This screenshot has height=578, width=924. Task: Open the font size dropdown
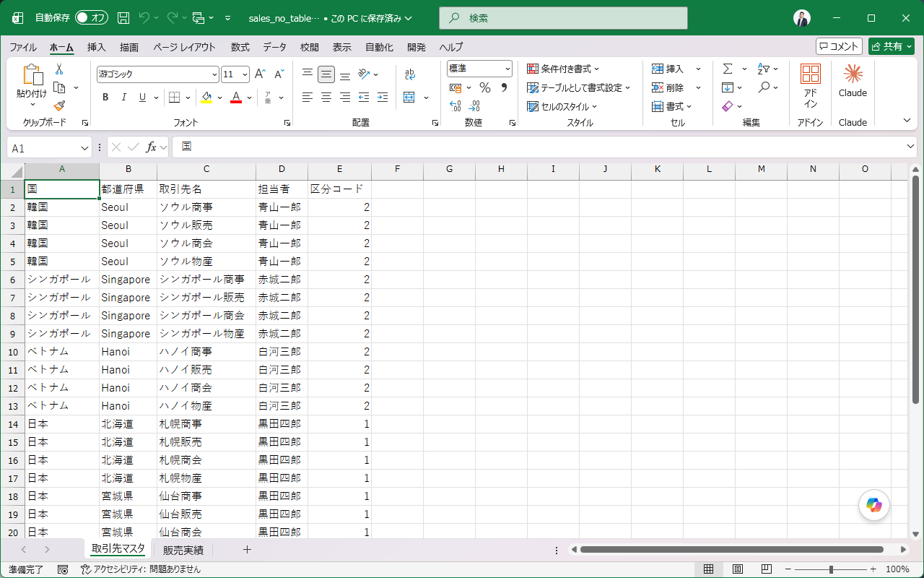[x=245, y=74]
